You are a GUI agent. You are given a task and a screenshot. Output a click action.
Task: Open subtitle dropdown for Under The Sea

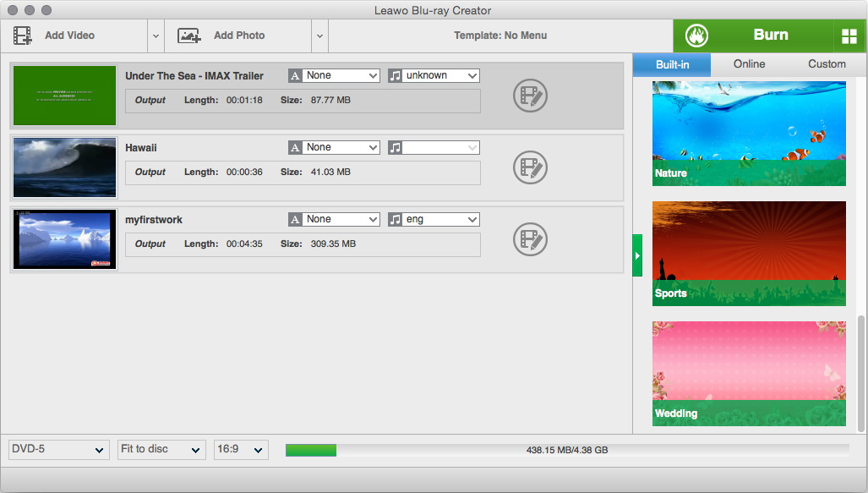point(341,76)
